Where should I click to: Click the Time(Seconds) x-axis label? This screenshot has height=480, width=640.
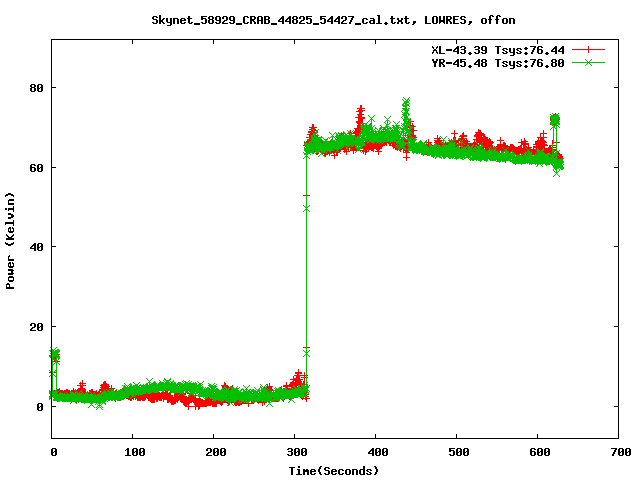tap(334, 470)
